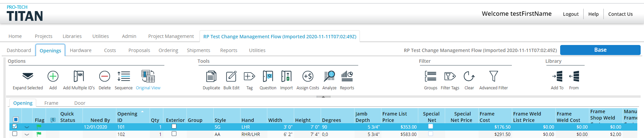The width and height of the screenshot is (644, 138).
Task: Toggle the select-all checkbox in table header
Action: click(15, 120)
